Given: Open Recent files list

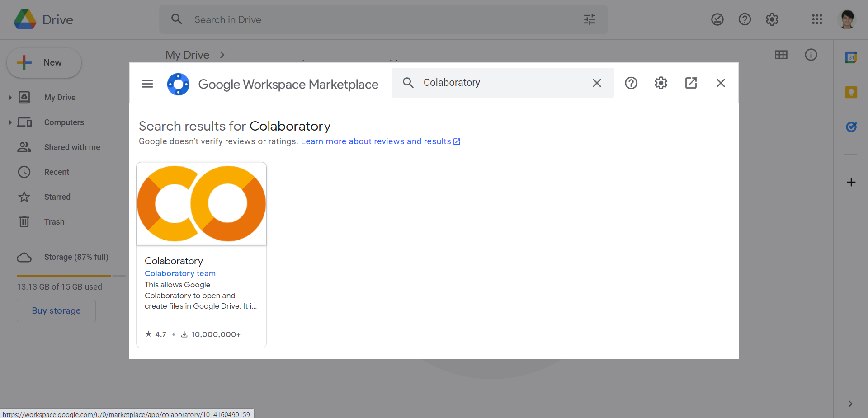Looking at the screenshot, I should (x=57, y=172).
